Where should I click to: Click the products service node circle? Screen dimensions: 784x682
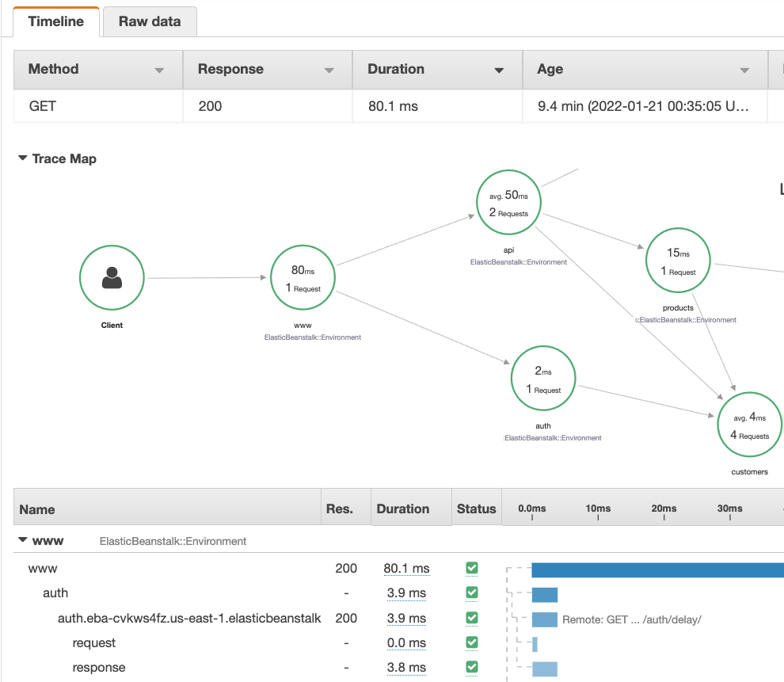[678, 262]
